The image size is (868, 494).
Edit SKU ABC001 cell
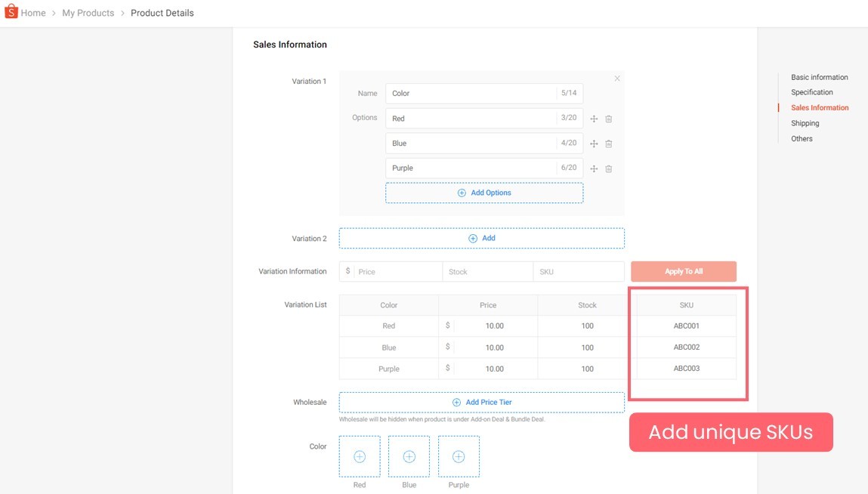point(687,326)
